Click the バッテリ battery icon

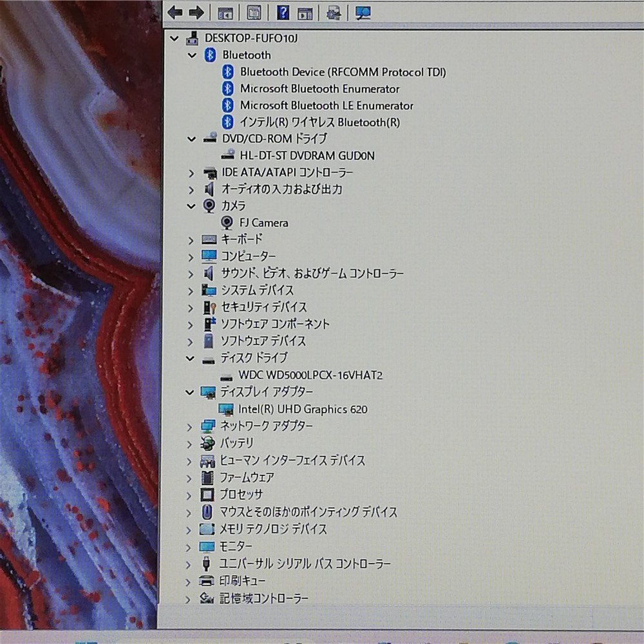click(x=208, y=443)
